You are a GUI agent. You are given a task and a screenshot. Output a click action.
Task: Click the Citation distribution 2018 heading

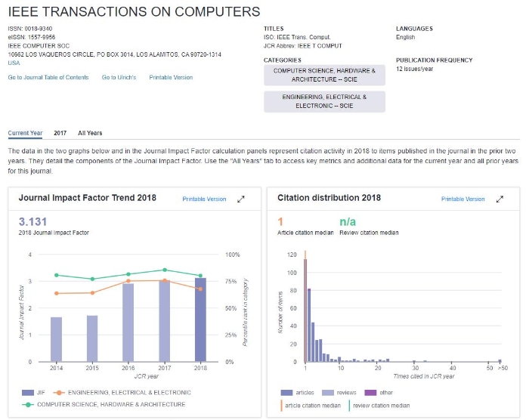coord(329,198)
